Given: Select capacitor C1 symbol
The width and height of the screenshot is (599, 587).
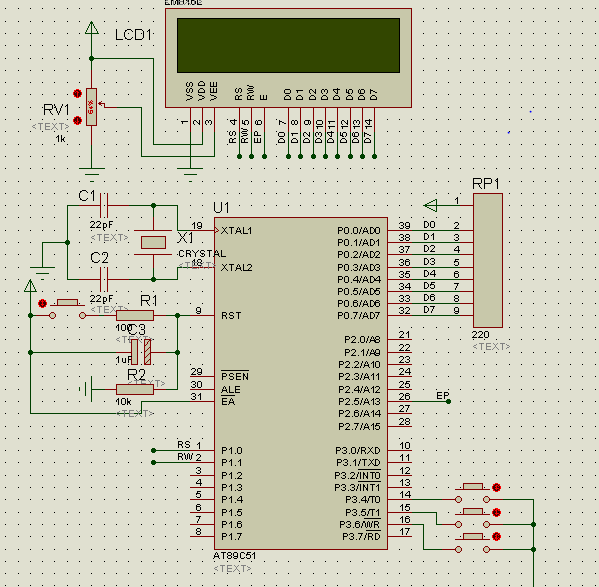Looking at the screenshot, I should click(104, 205).
